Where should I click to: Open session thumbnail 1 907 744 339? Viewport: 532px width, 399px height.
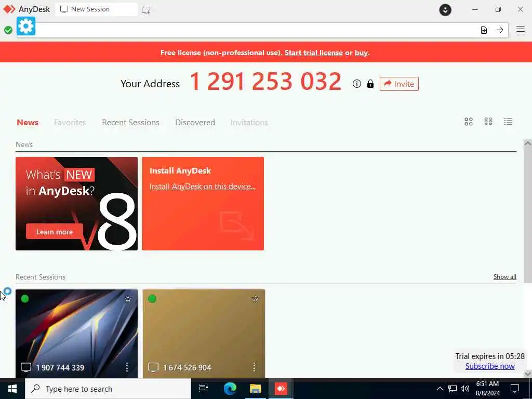(x=77, y=334)
